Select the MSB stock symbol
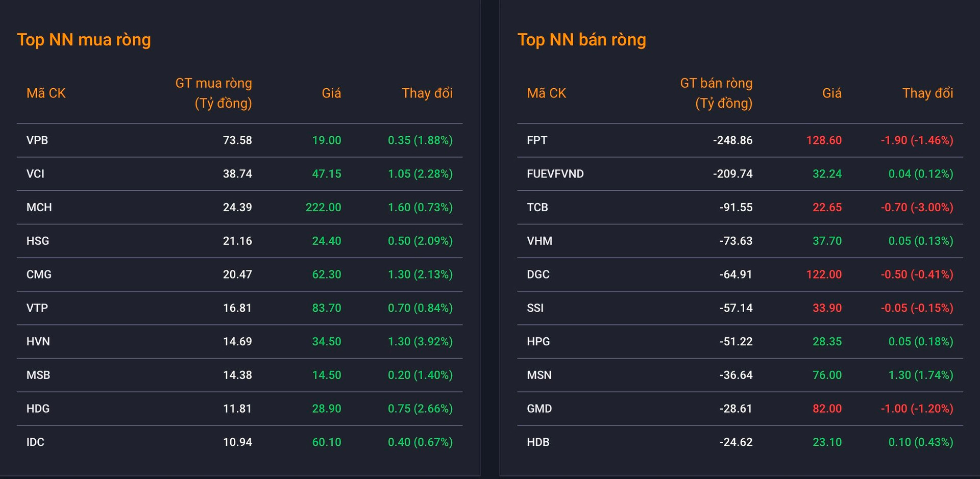Screen dimensions: 980x479 38,375
